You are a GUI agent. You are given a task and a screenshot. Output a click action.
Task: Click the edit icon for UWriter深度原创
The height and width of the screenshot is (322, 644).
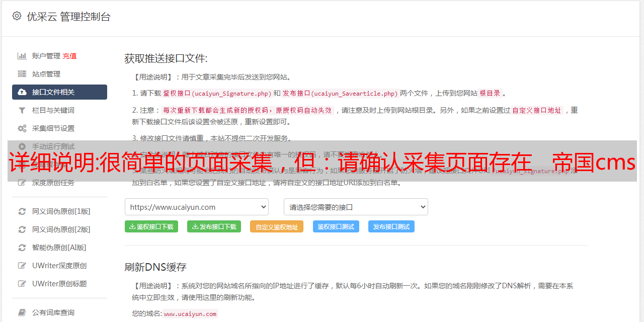click(x=22, y=266)
